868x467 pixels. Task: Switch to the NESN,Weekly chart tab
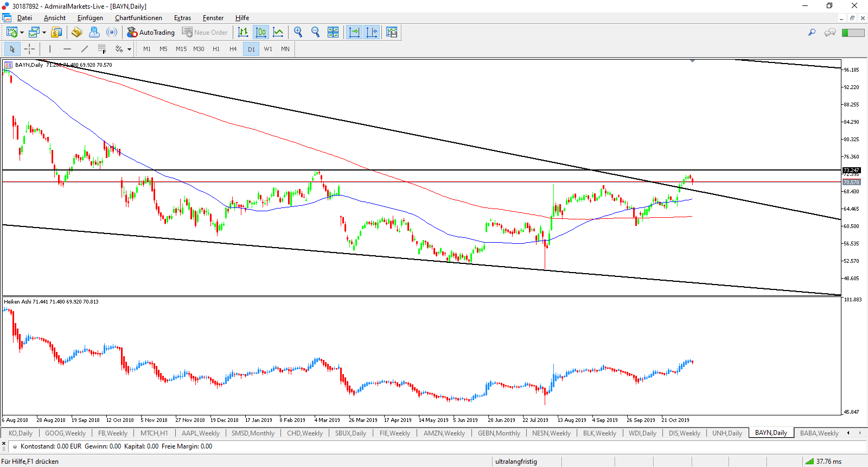(x=551, y=433)
